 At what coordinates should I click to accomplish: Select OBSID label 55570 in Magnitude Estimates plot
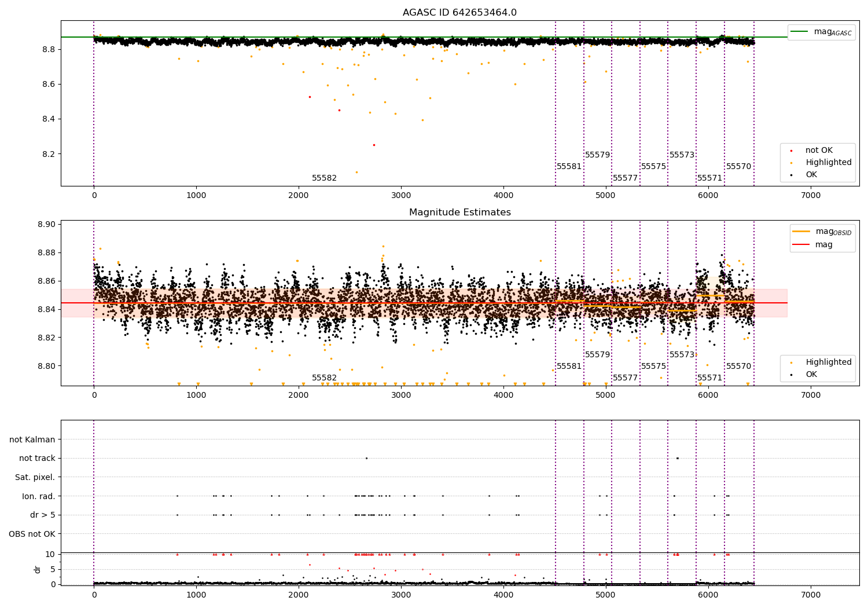point(739,367)
